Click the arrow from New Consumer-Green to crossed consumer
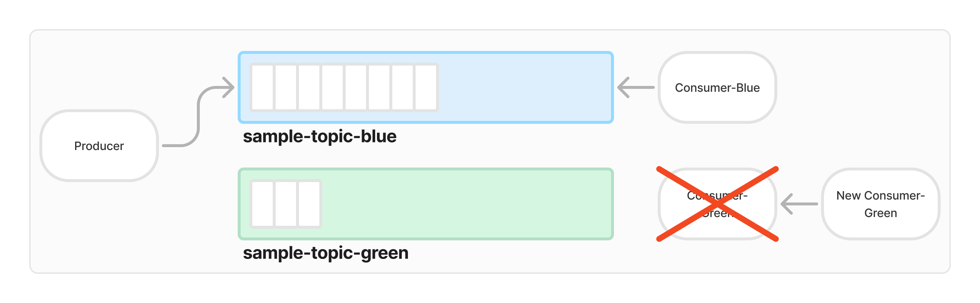The image size is (980, 303). click(x=799, y=204)
